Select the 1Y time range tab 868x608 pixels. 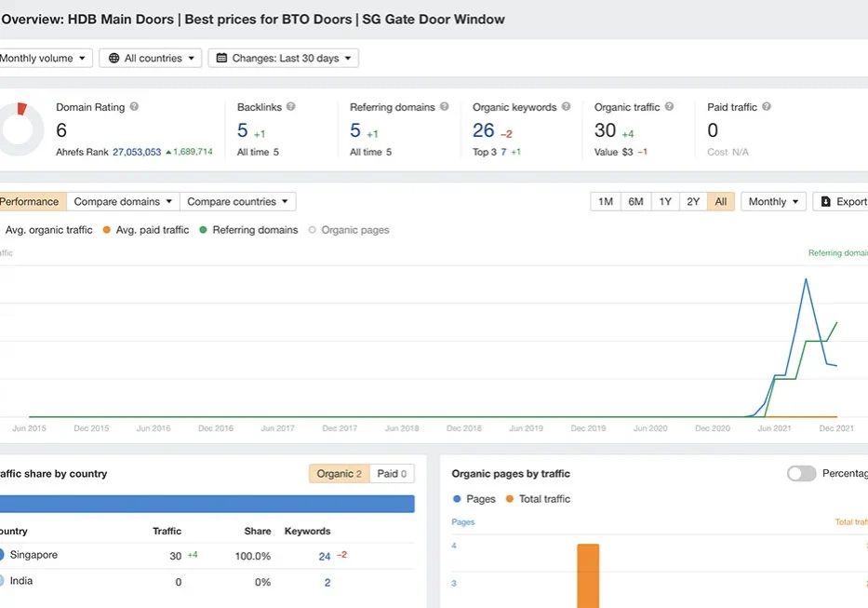[665, 202]
